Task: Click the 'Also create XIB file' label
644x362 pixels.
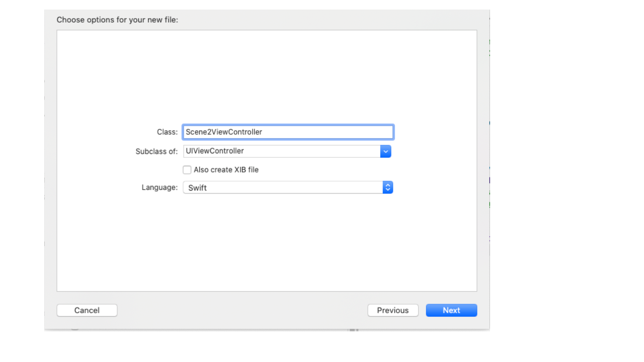Action: (226, 170)
